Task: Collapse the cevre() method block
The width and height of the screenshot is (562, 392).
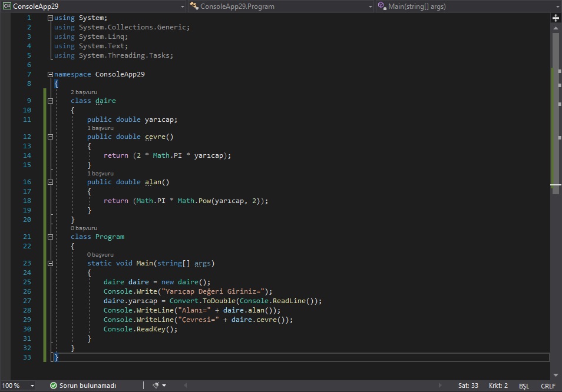Action: (50, 137)
